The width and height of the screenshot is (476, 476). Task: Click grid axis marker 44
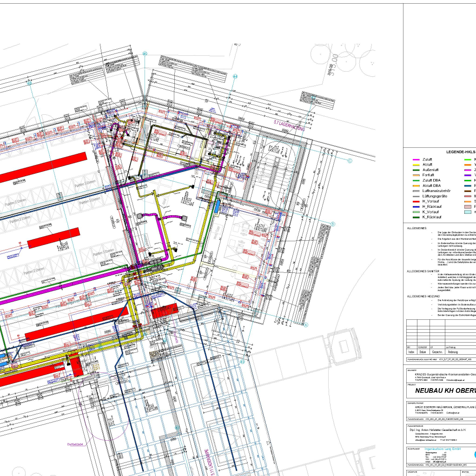click(x=235, y=76)
